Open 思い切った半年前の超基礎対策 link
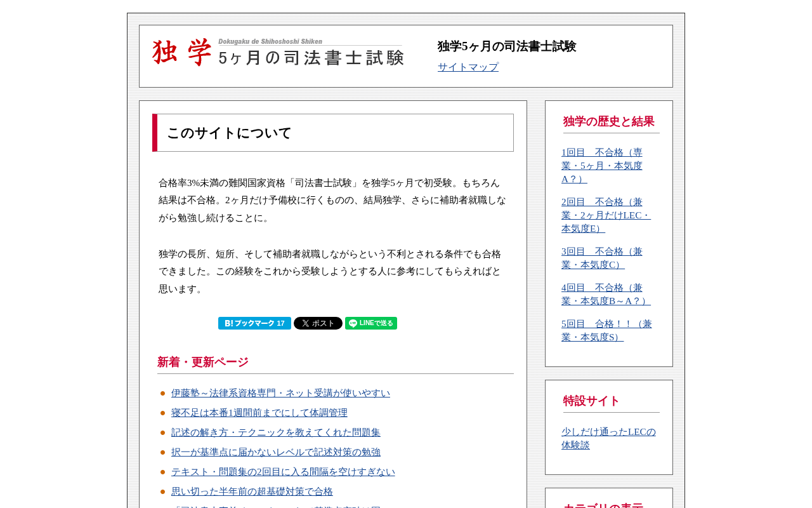This screenshot has height=508, width=812. coord(252,491)
